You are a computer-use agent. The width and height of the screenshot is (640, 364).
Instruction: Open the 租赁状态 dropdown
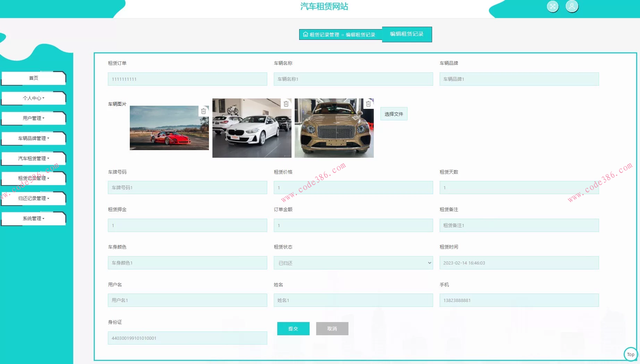(353, 263)
